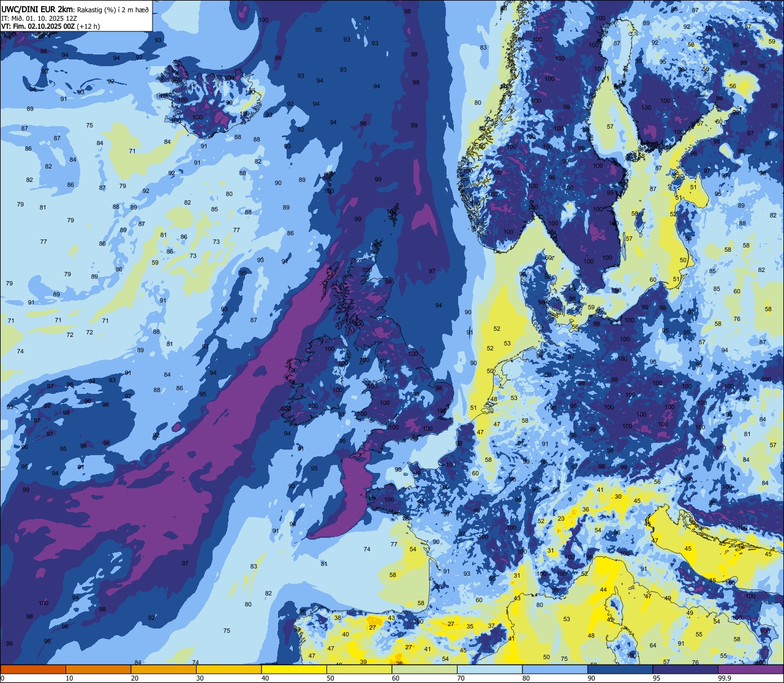Click the purple legend segment above 99.9

(x=750, y=669)
